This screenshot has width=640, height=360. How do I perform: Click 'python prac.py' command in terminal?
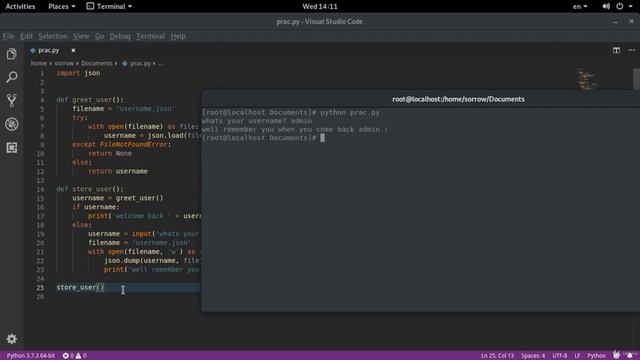350,112
